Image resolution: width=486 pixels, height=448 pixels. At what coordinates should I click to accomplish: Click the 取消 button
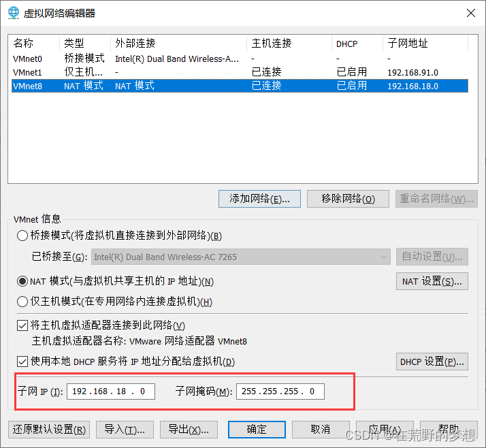click(x=321, y=430)
